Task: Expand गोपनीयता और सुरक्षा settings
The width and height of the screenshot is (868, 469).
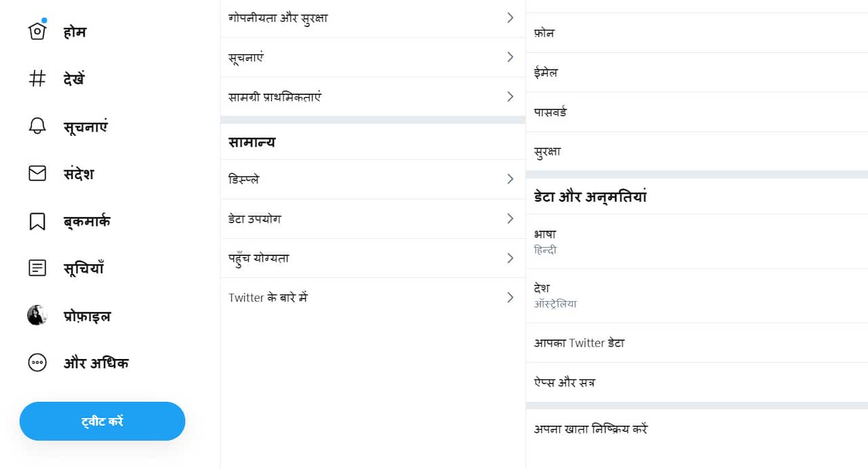Action: pyautogui.click(x=373, y=18)
